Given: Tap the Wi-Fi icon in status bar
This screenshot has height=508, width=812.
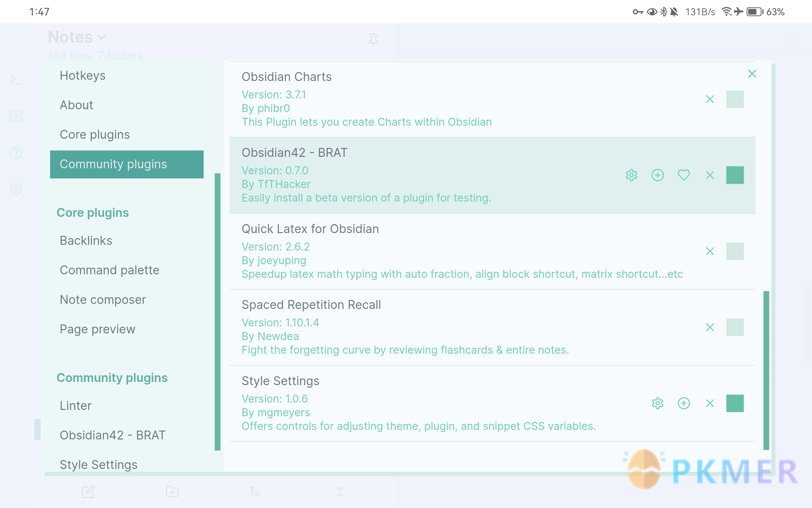Looking at the screenshot, I should click(x=726, y=12).
